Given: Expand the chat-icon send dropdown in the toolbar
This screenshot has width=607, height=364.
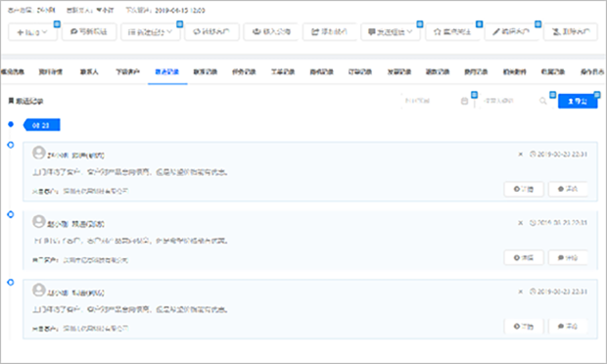Looking at the screenshot, I should (x=391, y=32).
